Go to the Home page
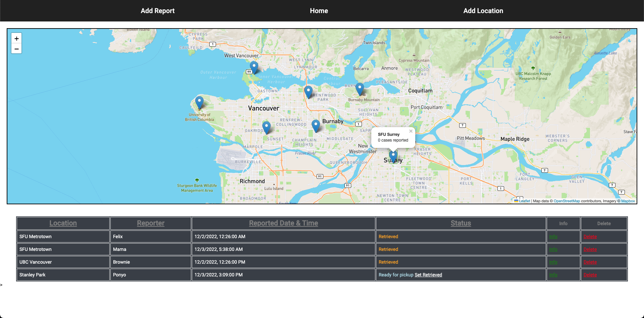 coord(319,11)
